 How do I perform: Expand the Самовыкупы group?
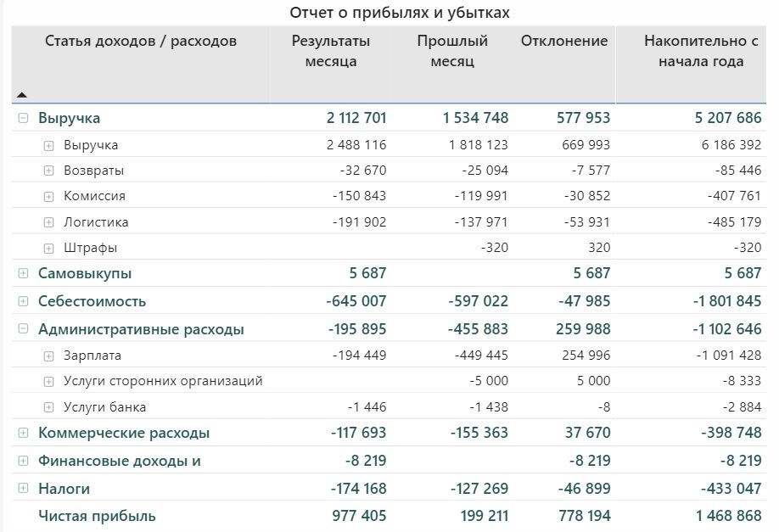pos(23,274)
